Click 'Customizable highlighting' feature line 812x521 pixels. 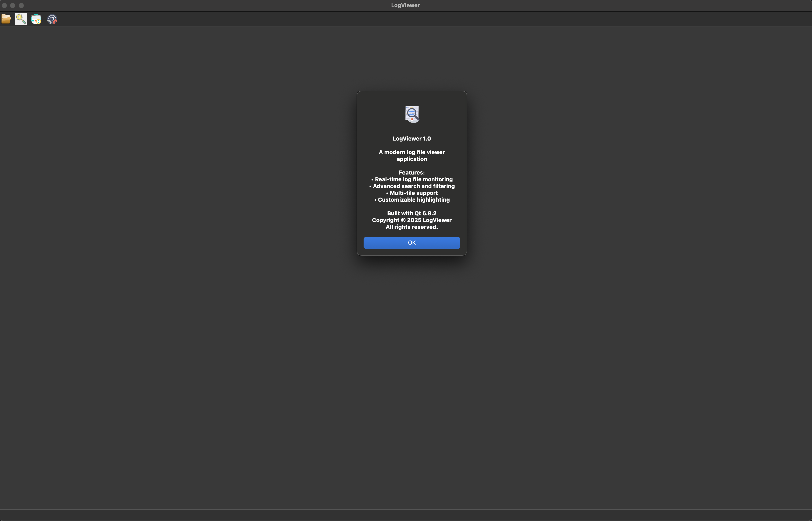[412, 200]
